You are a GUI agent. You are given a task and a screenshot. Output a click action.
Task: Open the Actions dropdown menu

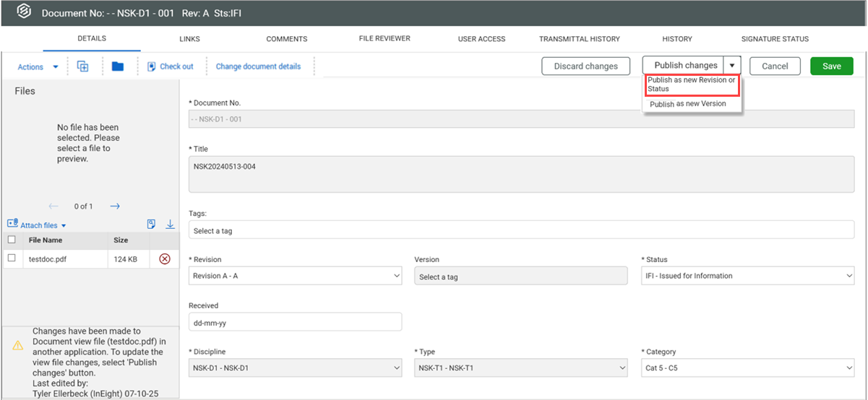click(x=38, y=67)
